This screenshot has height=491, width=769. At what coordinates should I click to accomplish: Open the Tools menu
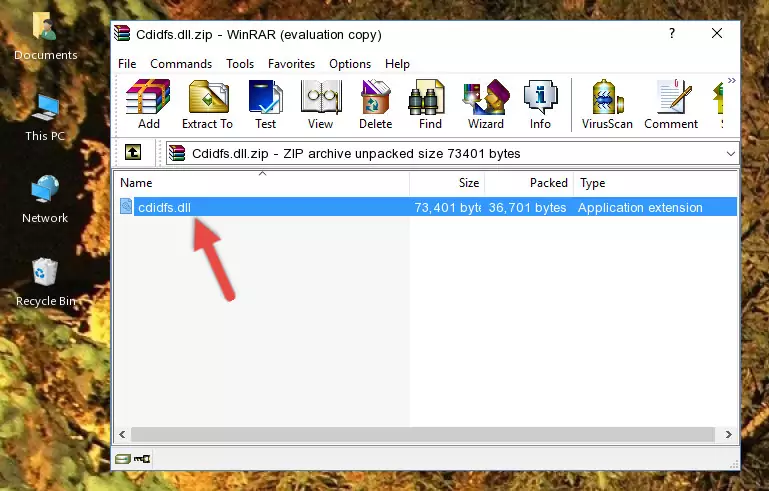pos(240,64)
